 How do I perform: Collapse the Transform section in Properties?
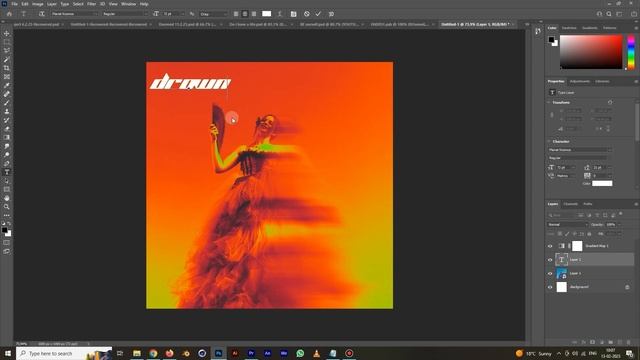pyautogui.click(x=549, y=102)
